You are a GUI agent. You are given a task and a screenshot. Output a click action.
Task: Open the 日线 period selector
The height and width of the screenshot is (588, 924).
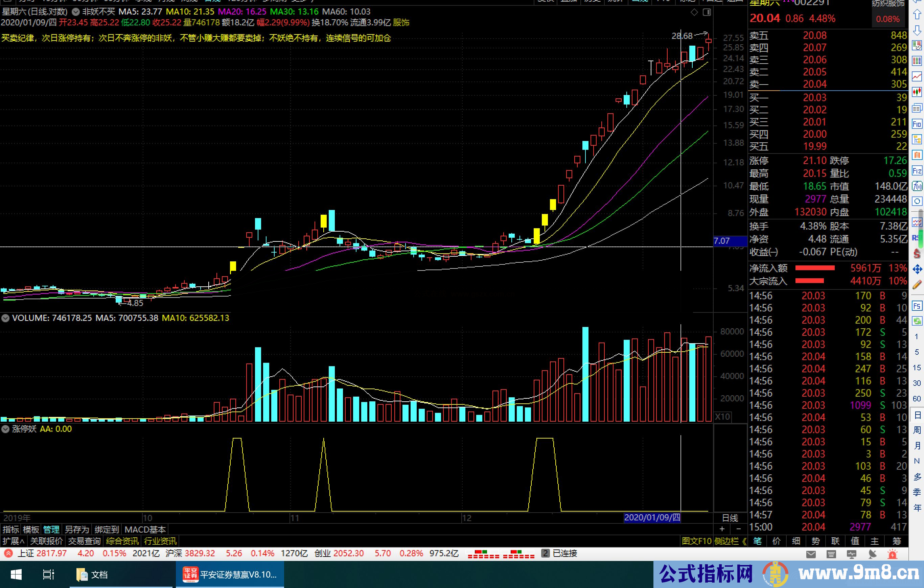pos(730,518)
